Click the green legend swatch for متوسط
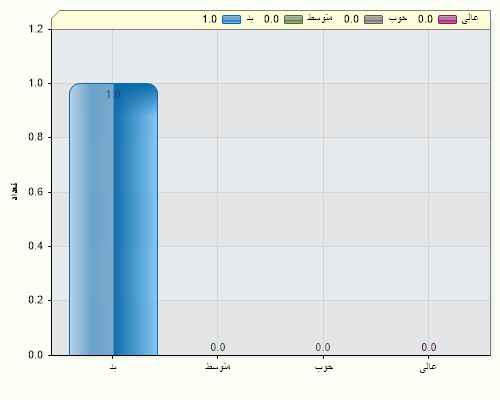Viewport: 500px width, 400px height. point(293,20)
